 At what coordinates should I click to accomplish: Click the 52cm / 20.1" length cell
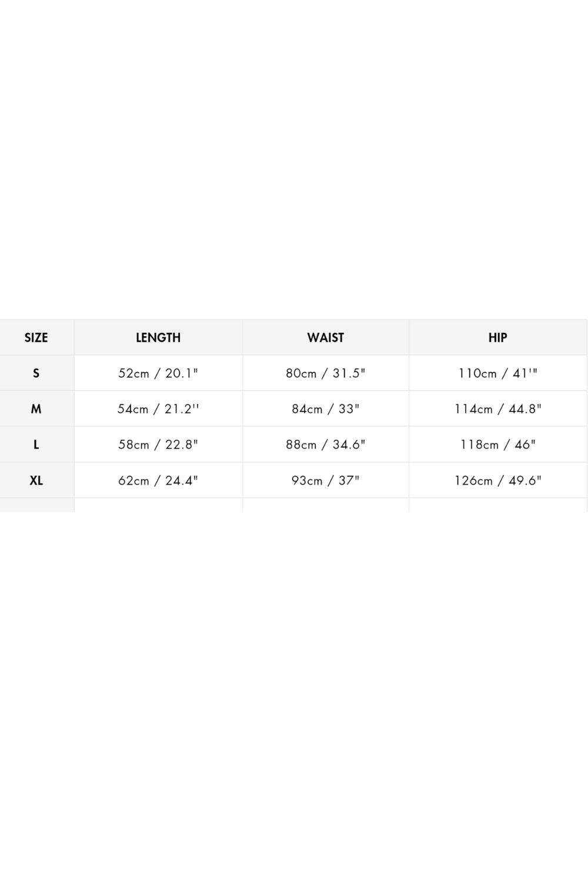(158, 373)
